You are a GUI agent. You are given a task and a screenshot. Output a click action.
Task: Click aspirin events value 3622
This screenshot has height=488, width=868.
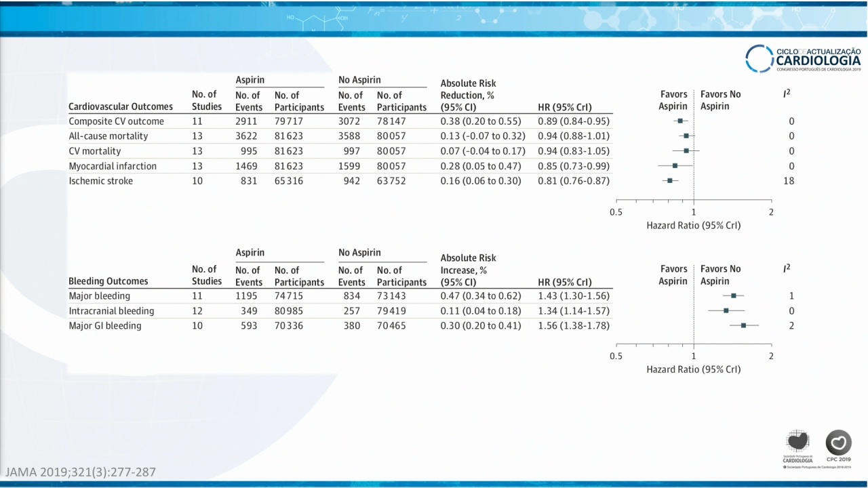247,136
